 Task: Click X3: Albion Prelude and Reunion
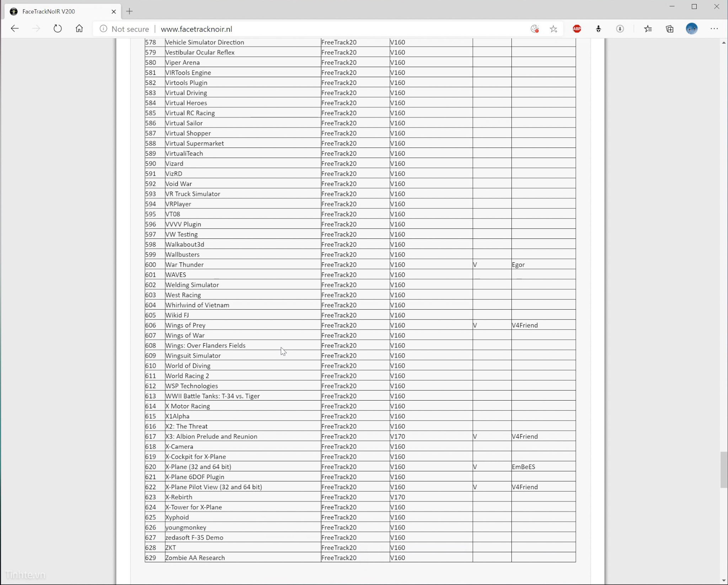[x=211, y=437]
